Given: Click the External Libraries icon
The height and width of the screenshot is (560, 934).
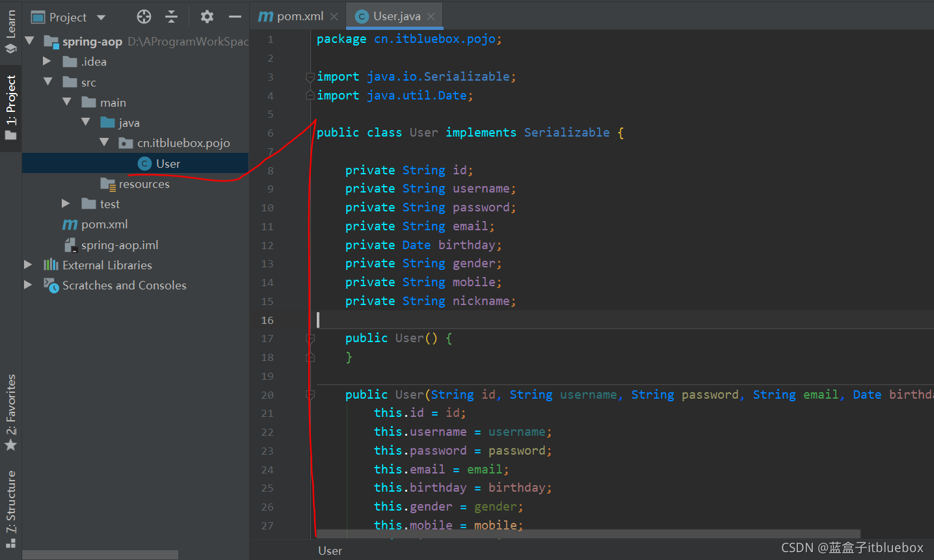Looking at the screenshot, I should [51, 265].
